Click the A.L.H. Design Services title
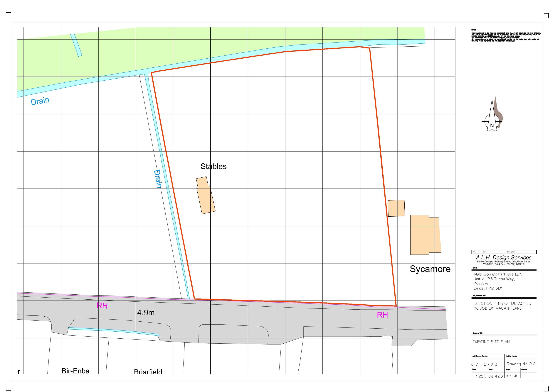The width and height of the screenshot is (555, 392). coord(504,257)
